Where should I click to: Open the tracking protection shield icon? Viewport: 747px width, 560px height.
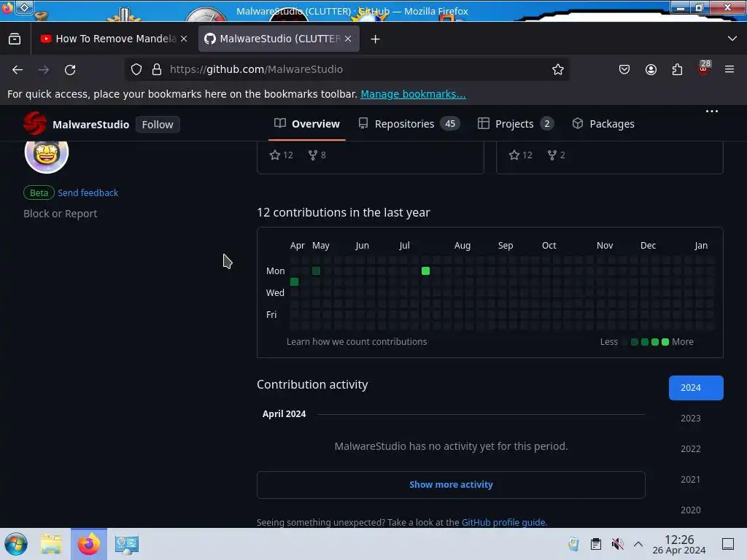[136, 69]
